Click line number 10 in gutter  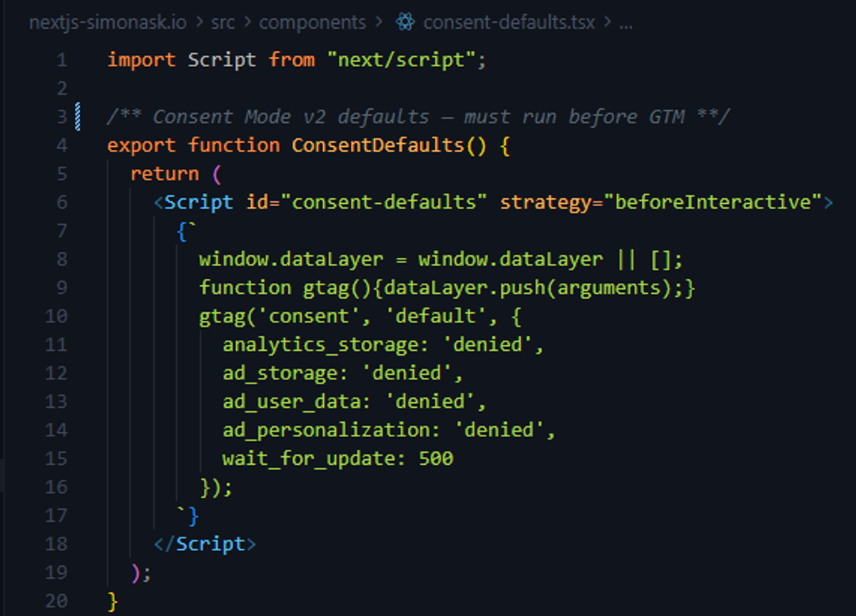[56, 316]
